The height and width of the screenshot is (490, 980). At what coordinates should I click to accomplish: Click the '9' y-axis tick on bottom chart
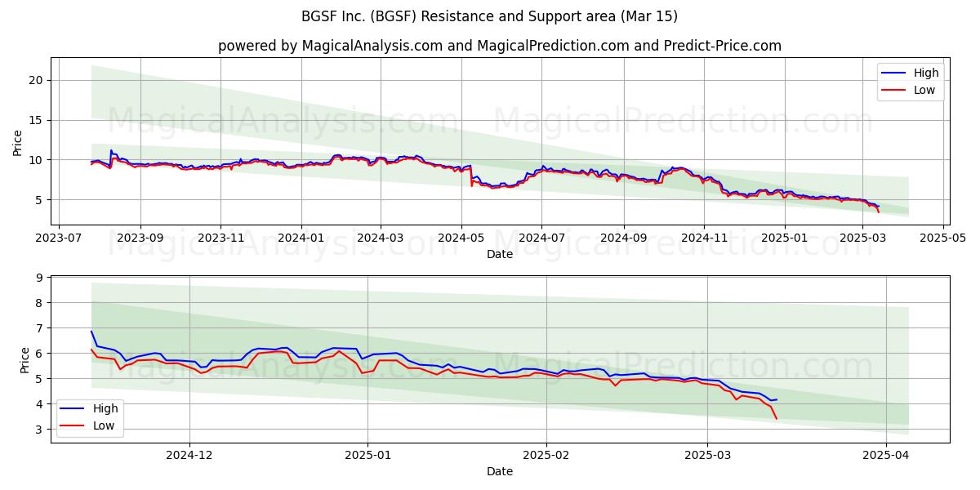[x=38, y=278]
